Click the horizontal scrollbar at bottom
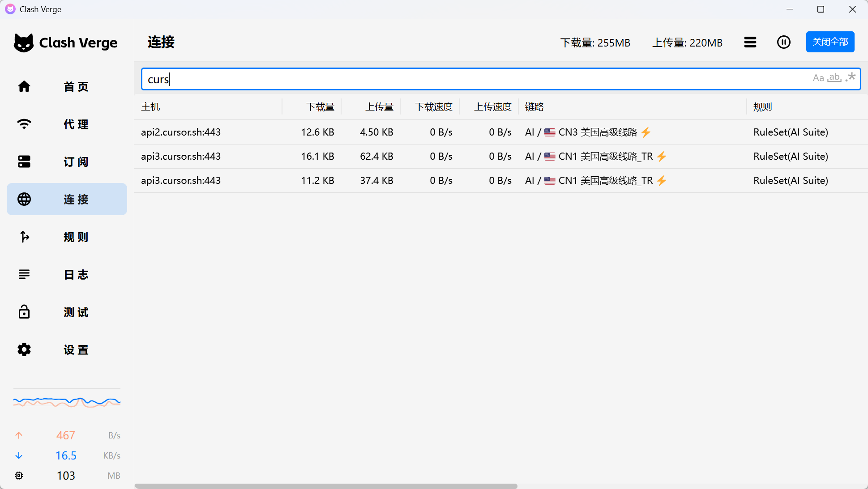The width and height of the screenshot is (868, 489). pyautogui.click(x=326, y=486)
